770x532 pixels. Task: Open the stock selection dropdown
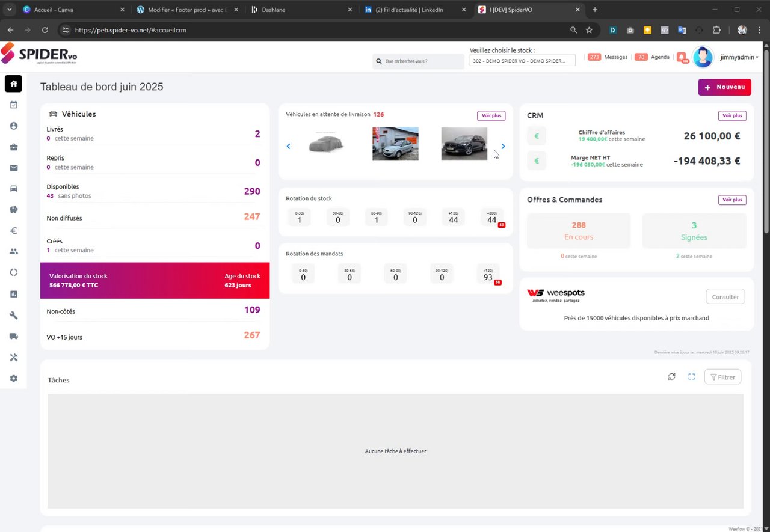coord(522,61)
